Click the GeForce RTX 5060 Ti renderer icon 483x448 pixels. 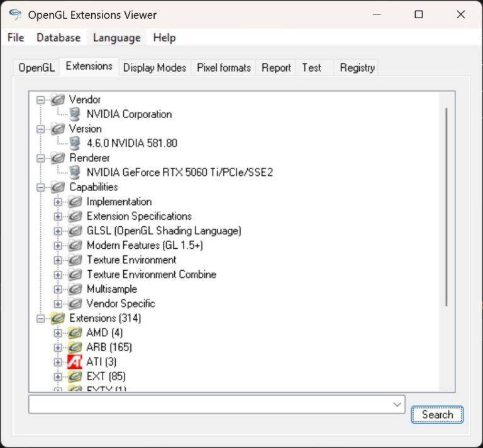[x=75, y=172]
